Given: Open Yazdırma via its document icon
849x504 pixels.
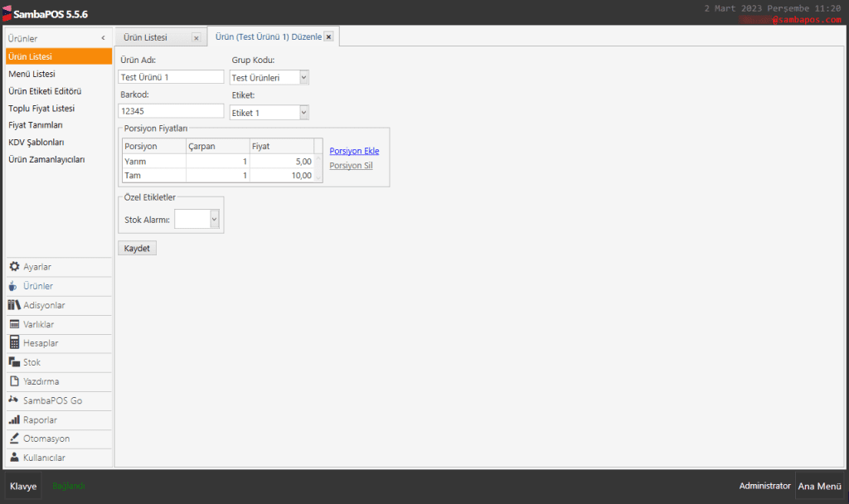Looking at the screenshot, I should coord(14,381).
